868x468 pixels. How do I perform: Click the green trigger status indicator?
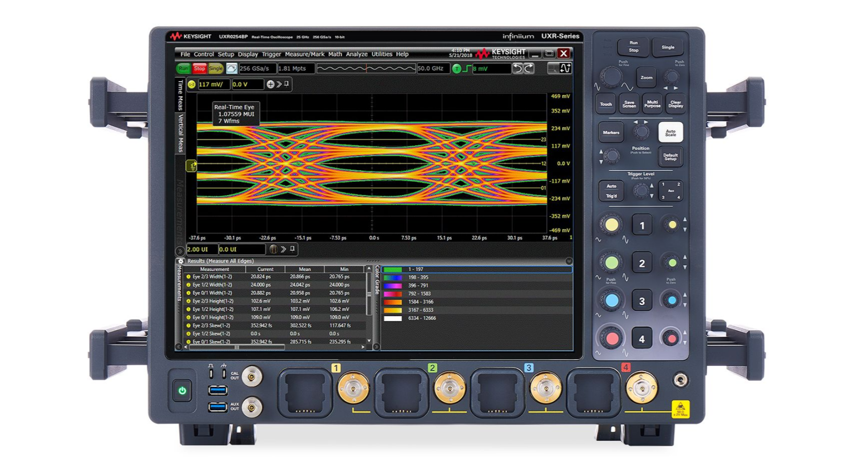pos(457,68)
